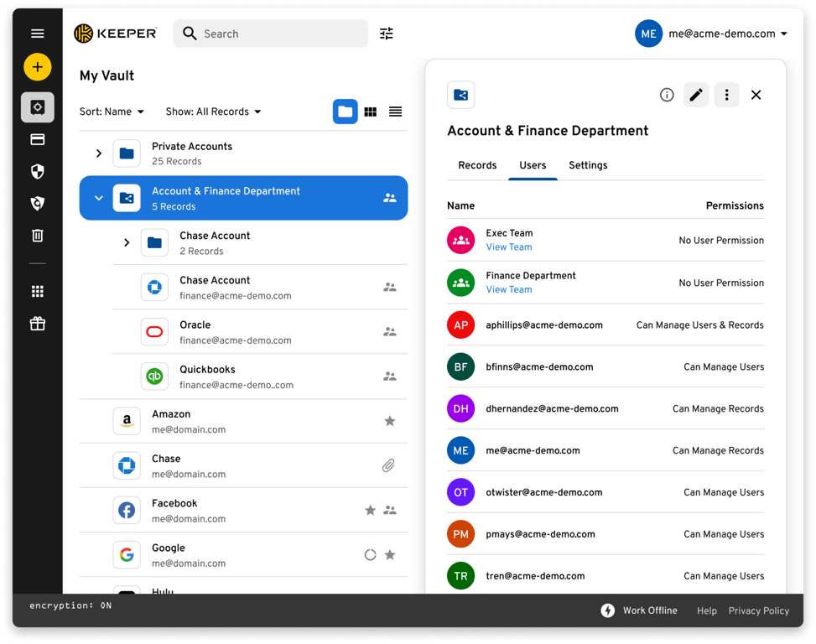Close the Account & Finance Department panel
The height and width of the screenshot is (644, 816).
point(756,95)
